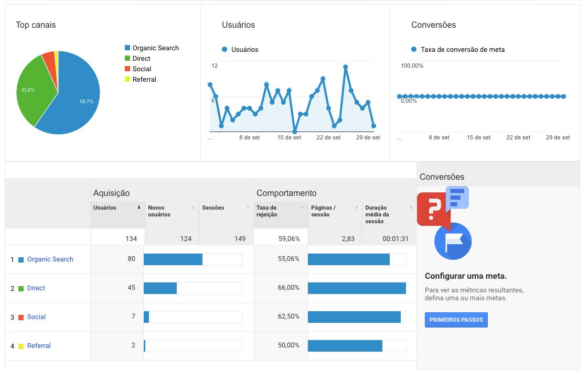Click Direct bounce rate 66,00%
588x371 pixels.
pyautogui.click(x=288, y=288)
